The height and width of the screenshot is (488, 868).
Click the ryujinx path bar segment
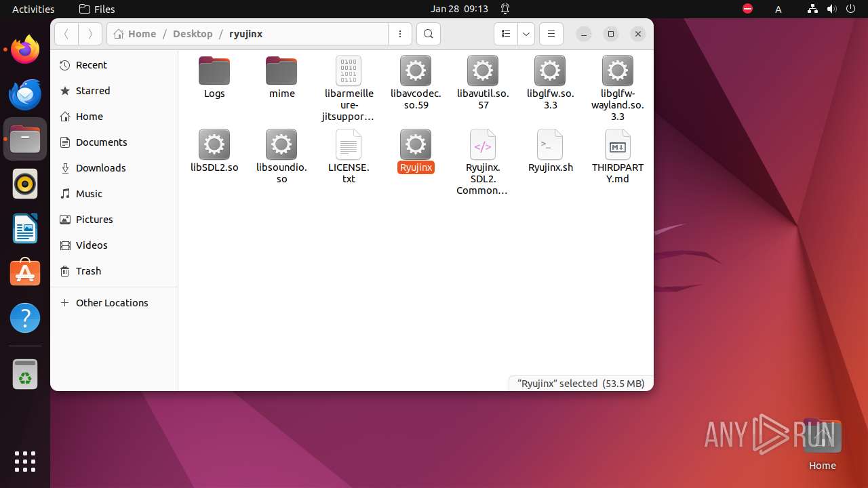pos(245,34)
